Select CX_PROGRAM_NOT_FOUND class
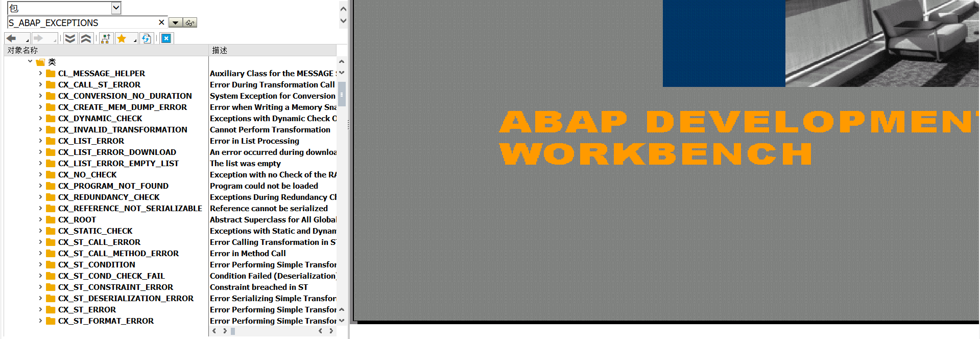Viewport: 980px width, 339px height. pos(113,186)
